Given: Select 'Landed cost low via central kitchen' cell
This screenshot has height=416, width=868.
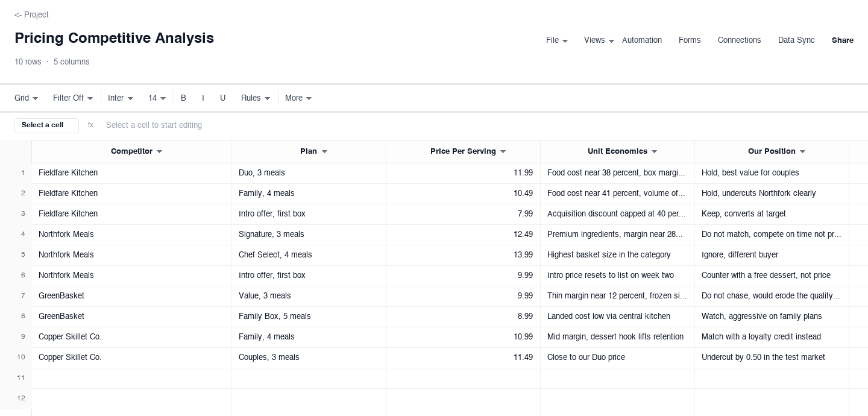Looking at the screenshot, I should pyautogui.click(x=617, y=317).
